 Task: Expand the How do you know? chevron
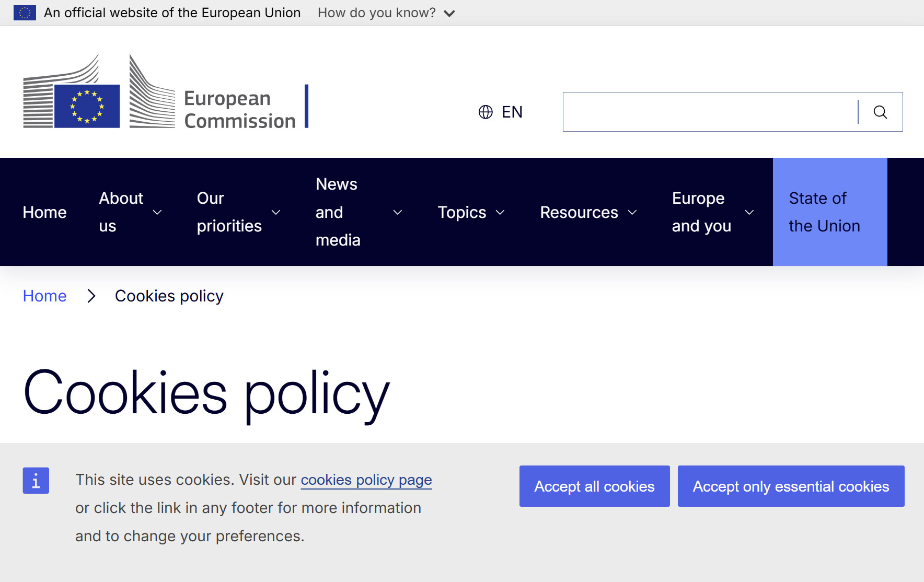(449, 14)
